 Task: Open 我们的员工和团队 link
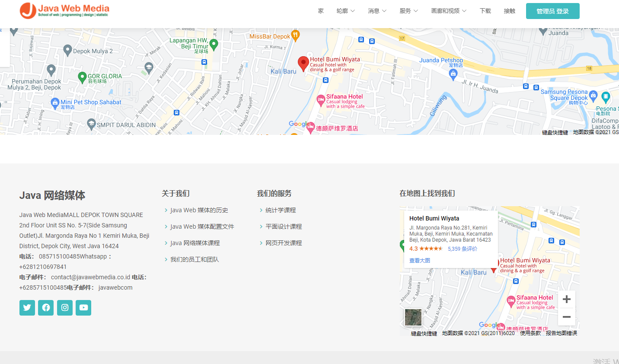click(195, 259)
